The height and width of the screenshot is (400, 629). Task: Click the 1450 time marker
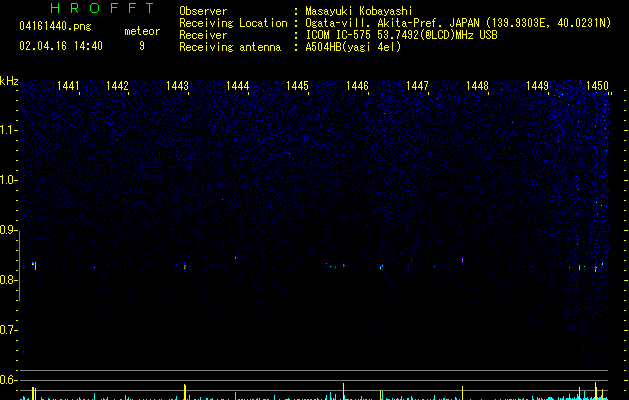click(597, 86)
